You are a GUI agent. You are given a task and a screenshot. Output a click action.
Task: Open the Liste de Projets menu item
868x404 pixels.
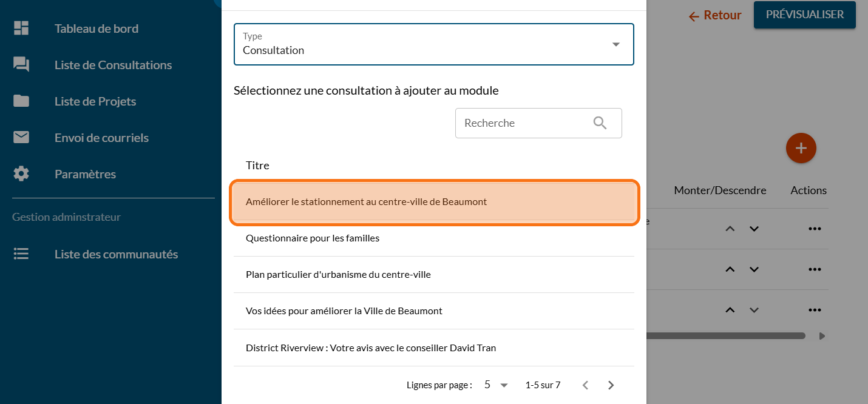pos(95,101)
